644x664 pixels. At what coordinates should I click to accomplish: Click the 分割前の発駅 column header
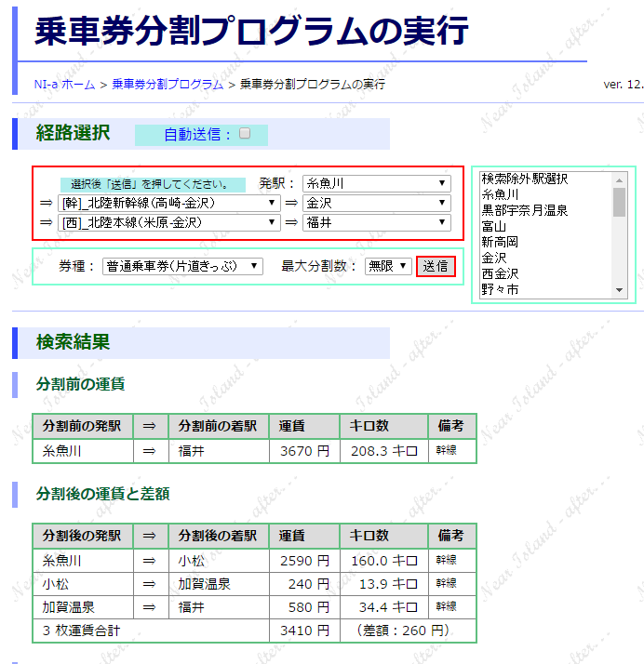[83, 426]
